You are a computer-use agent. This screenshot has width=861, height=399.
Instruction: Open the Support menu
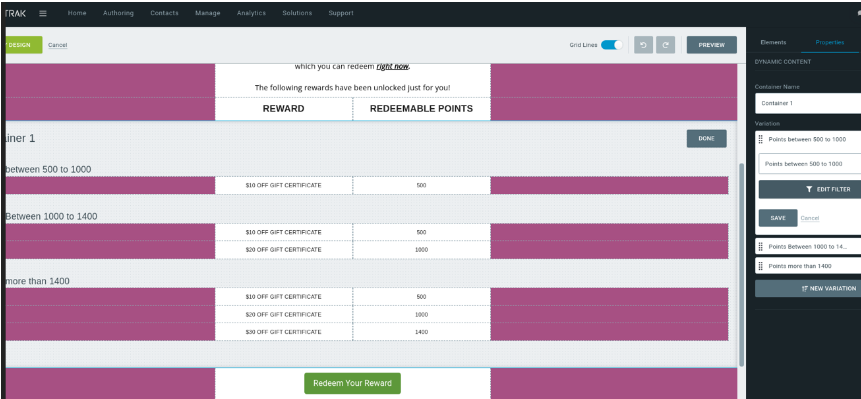point(341,13)
